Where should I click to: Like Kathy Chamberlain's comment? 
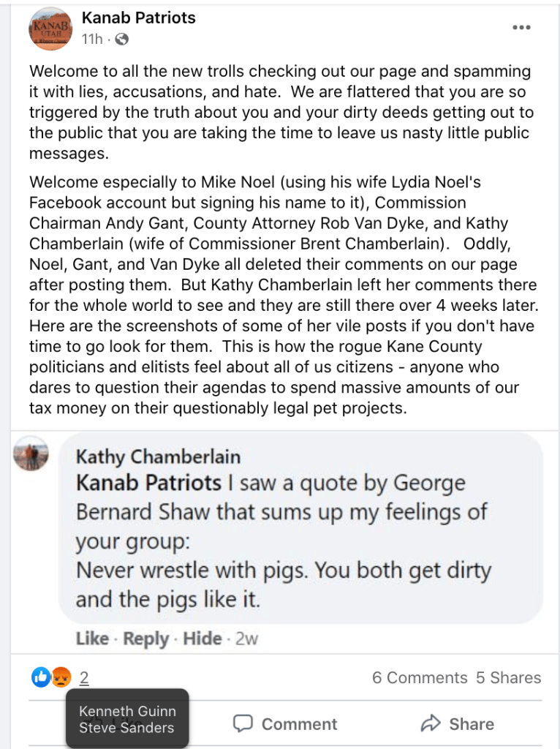92,639
